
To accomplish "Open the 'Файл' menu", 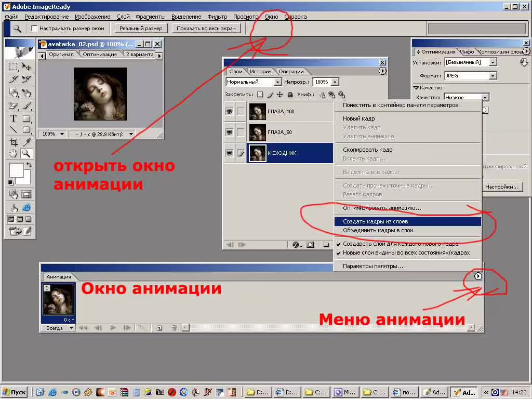I will point(12,17).
